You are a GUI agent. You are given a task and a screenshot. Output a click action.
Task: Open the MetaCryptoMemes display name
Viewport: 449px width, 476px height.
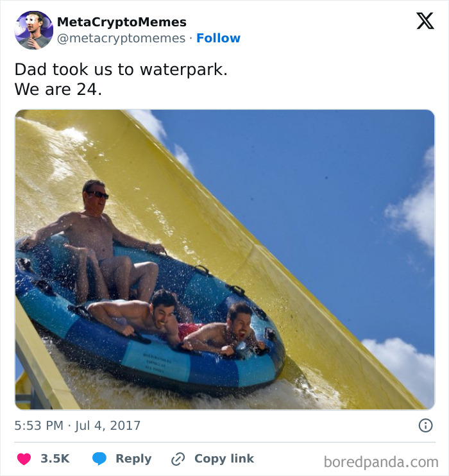click(122, 22)
